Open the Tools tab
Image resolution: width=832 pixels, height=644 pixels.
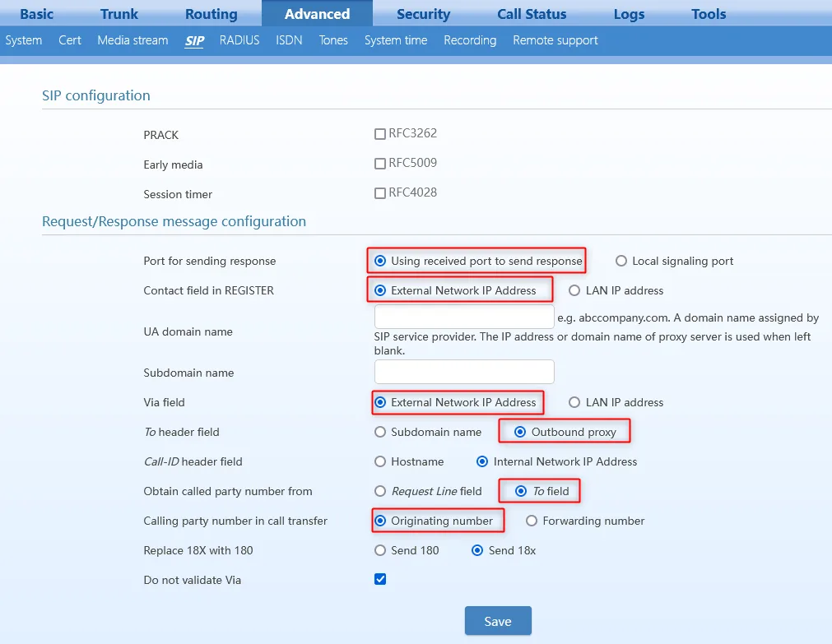tap(709, 14)
